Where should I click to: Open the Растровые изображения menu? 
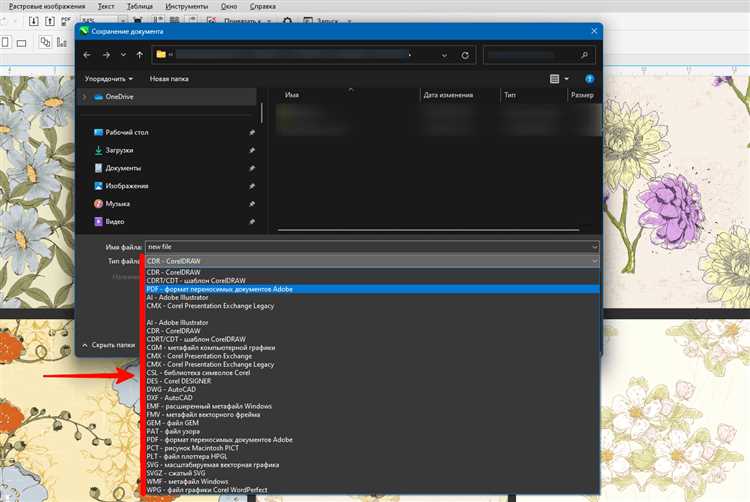point(47,7)
